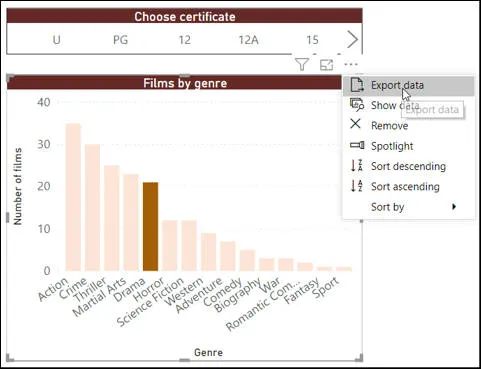Click the Remove X icon

[x=356, y=124]
